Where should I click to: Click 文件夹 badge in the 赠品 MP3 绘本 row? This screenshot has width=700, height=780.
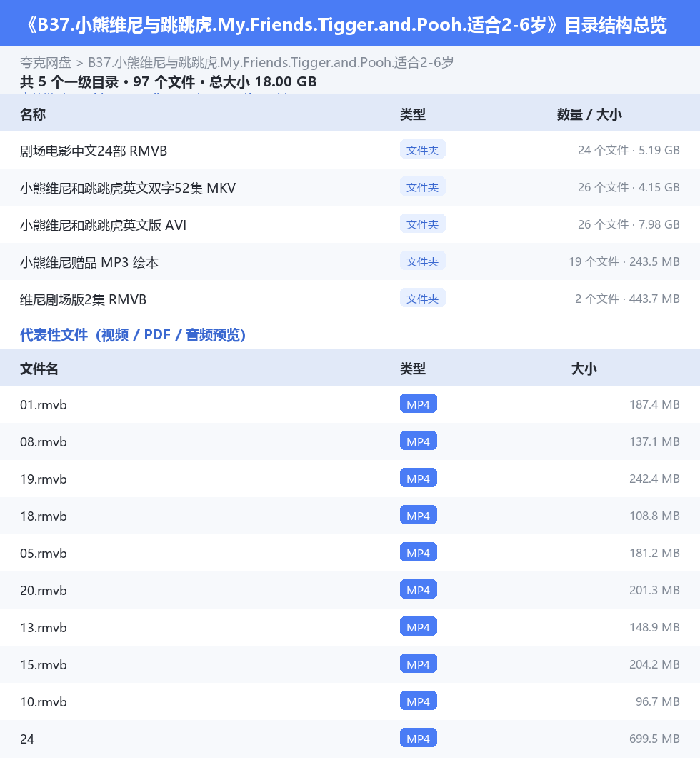pyautogui.click(x=422, y=261)
